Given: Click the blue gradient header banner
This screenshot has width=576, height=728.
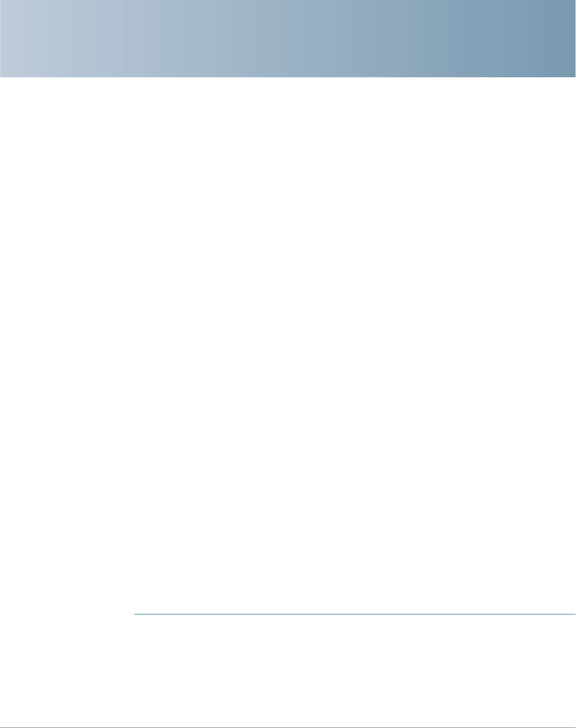Looking at the screenshot, I should [288, 38].
